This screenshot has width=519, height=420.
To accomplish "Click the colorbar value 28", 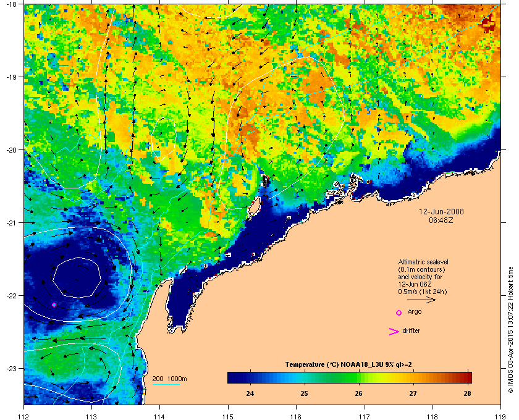I will [x=467, y=393].
